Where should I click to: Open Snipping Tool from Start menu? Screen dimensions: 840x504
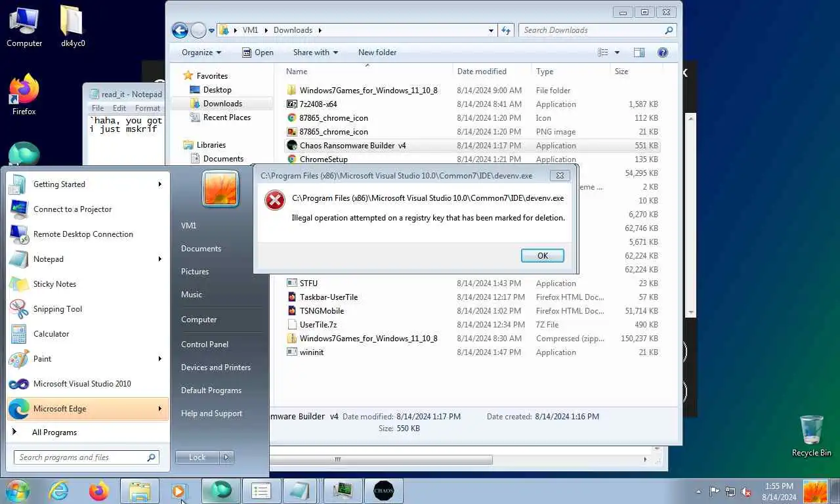(x=88, y=309)
